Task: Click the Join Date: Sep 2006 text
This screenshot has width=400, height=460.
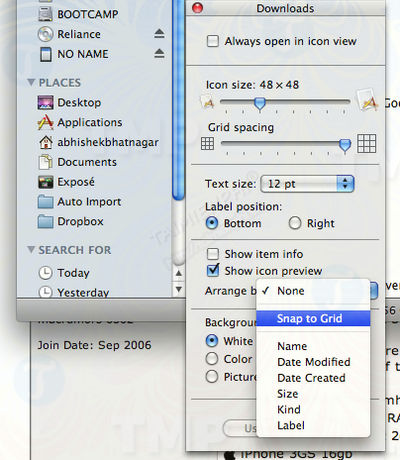Action: [x=94, y=345]
